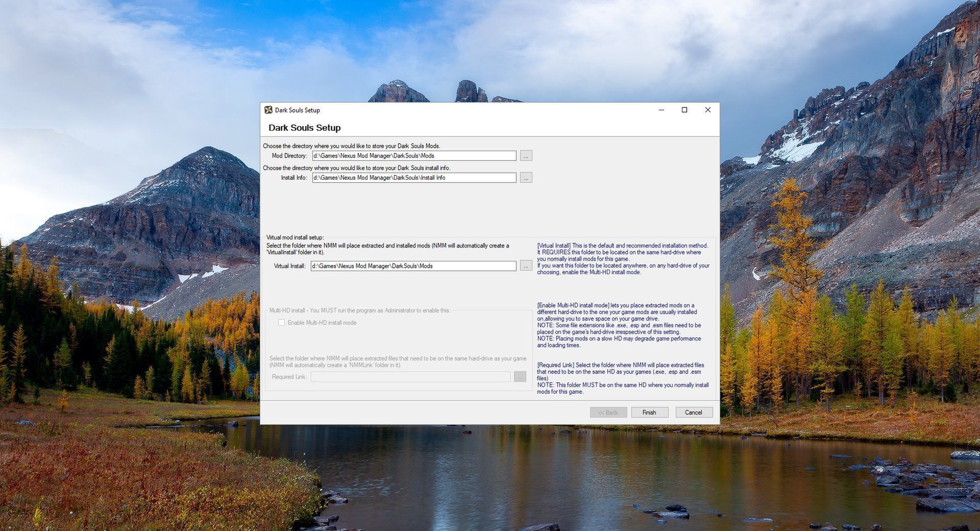The width and height of the screenshot is (980, 531).
Task: Click the minimize icon on the setup window
Action: [661, 110]
